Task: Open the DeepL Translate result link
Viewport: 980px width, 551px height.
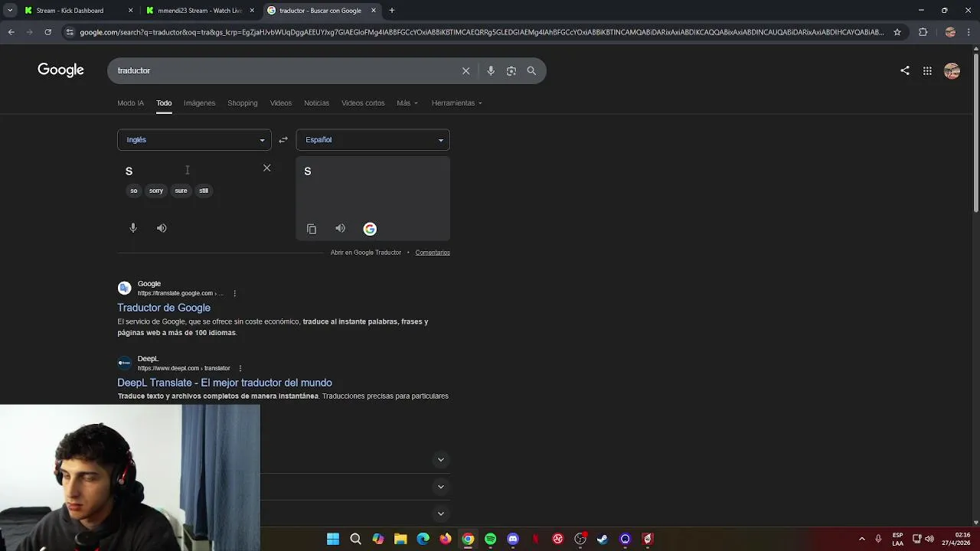Action: 224,383
